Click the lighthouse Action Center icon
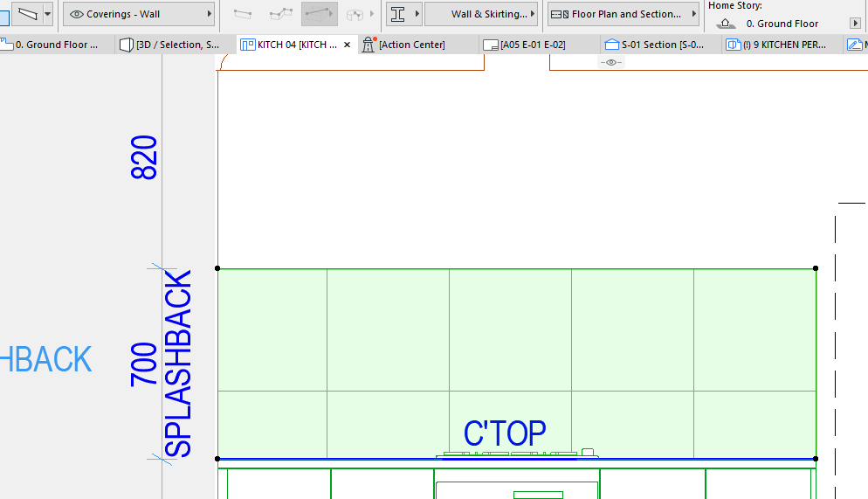Viewport: 868px width, 499px height. 369,45
